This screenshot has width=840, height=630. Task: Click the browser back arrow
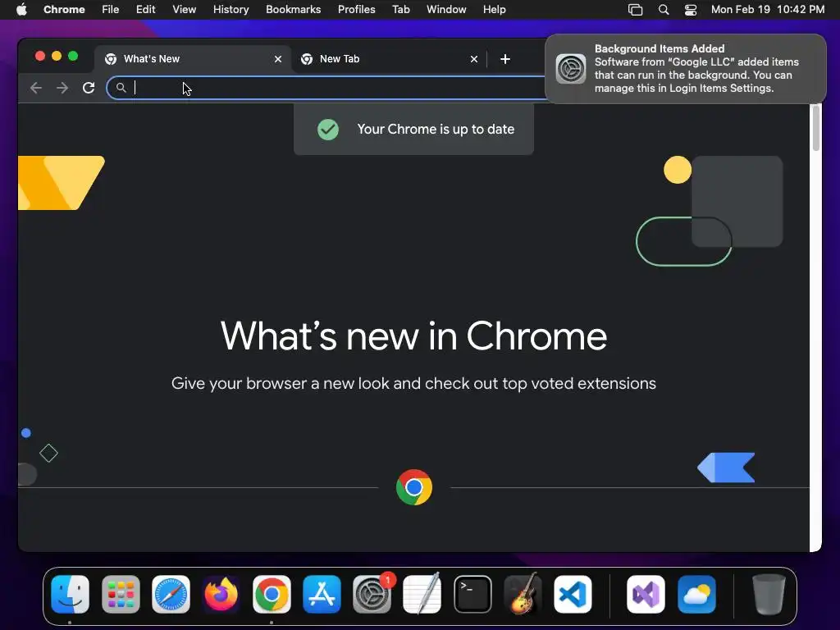pyautogui.click(x=36, y=88)
